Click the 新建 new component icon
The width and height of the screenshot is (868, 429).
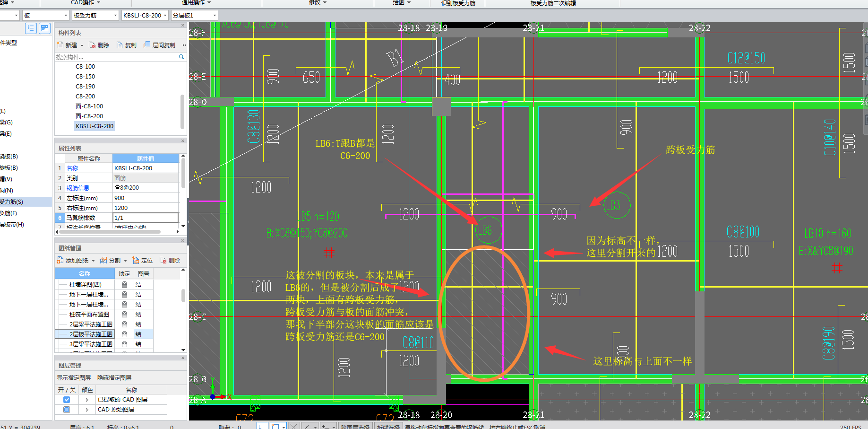[60, 45]
